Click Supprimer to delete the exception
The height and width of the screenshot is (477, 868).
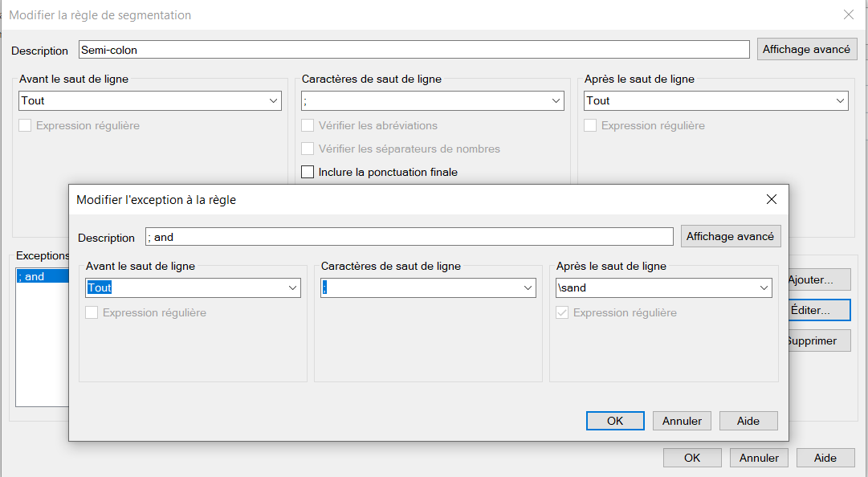[x=817, y=340]
